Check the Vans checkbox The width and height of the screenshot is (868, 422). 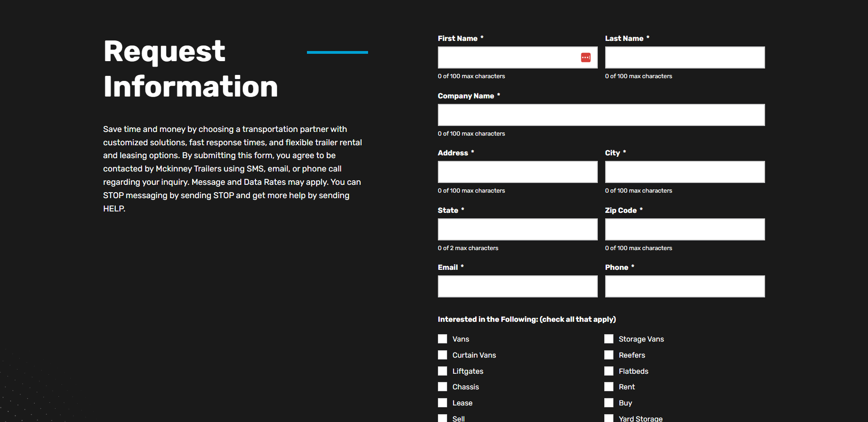[x=443, y=339]
